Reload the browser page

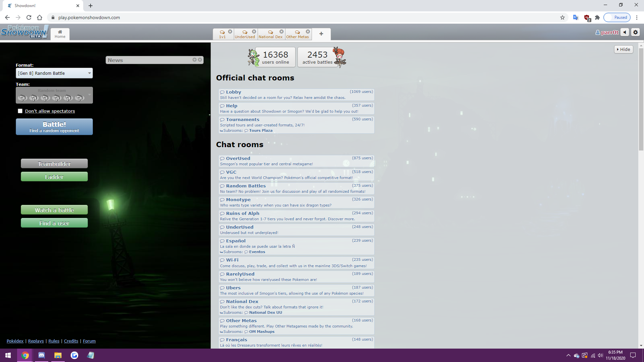pyautogui.click(x=29, y=17)
